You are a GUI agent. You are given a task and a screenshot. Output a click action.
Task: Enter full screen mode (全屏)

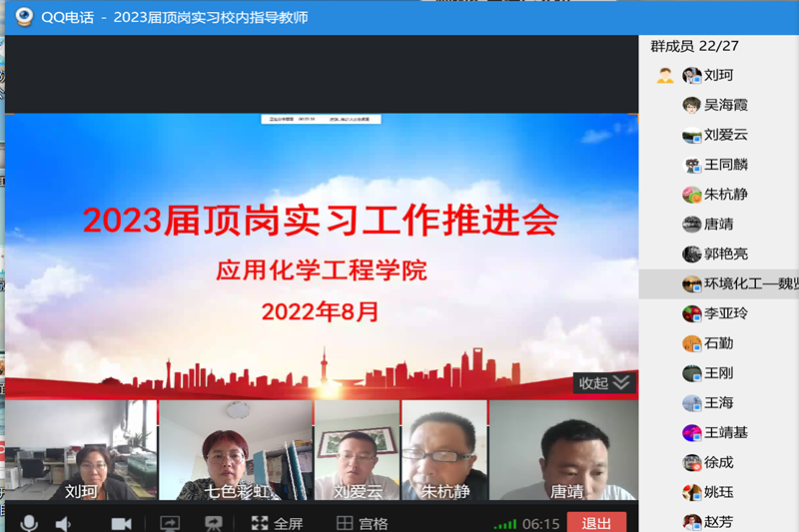coord(277,523)
